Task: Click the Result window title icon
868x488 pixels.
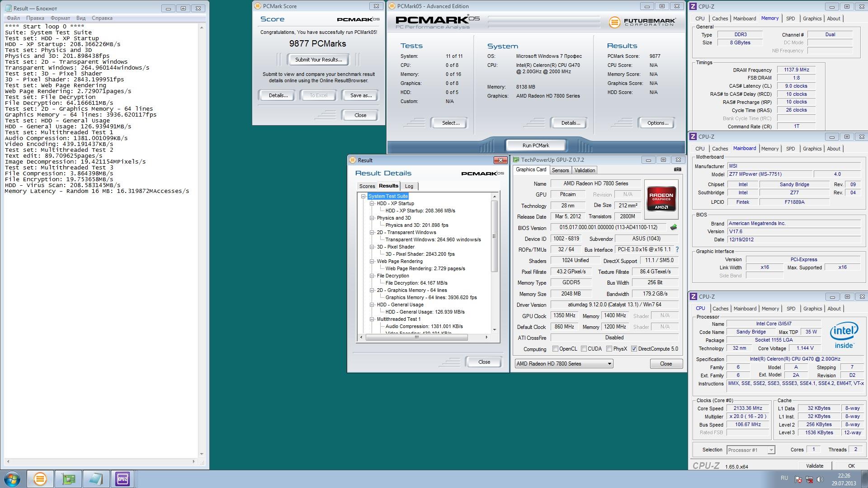Action: click(352, 160)
